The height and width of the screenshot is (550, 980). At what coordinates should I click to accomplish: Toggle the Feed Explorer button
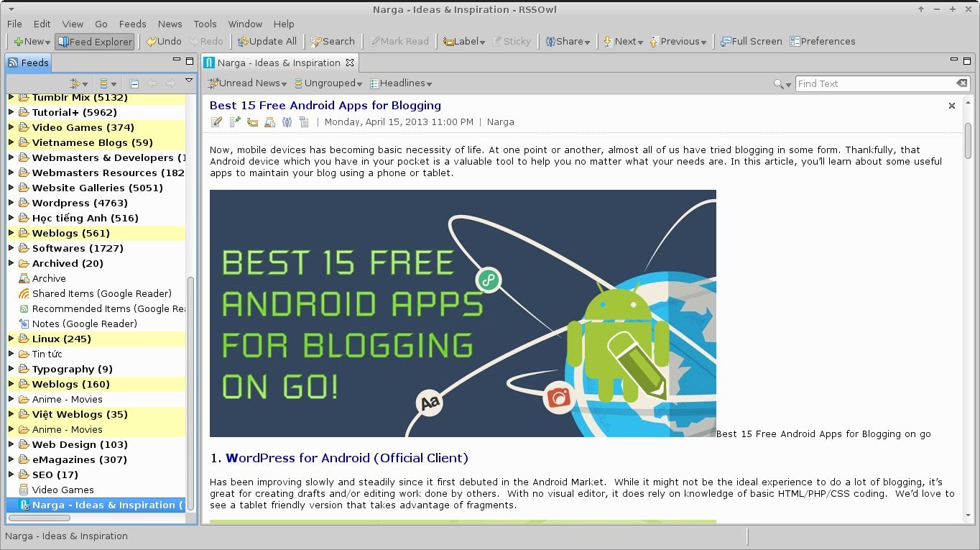(x=95, y=42)
